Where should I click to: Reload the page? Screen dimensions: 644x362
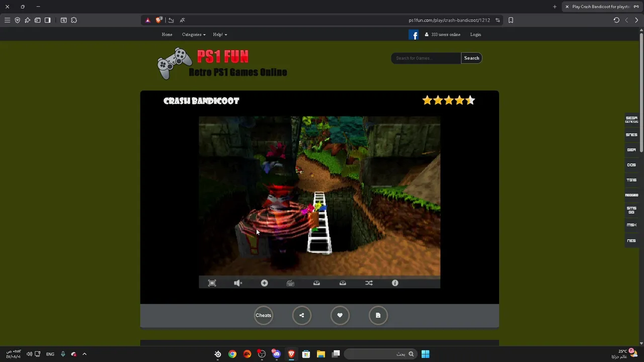point(616,20)
